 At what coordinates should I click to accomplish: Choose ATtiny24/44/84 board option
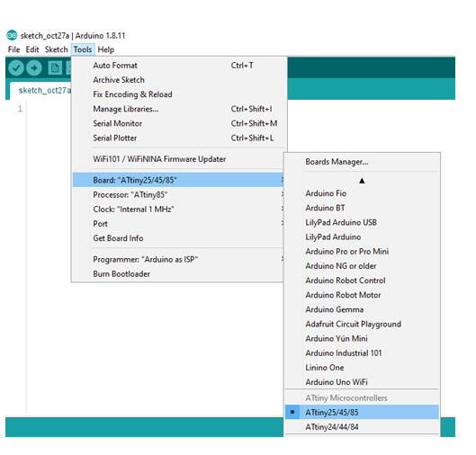(362, 426)
